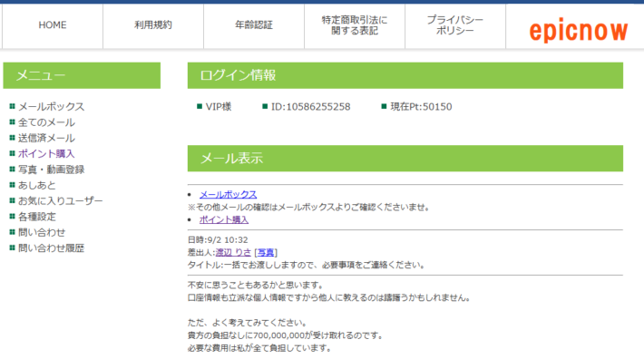Image resolution: width=644 pixels, height=359 pixels.
Task: Open the sender's 写真 link
Action: (266, 252)
